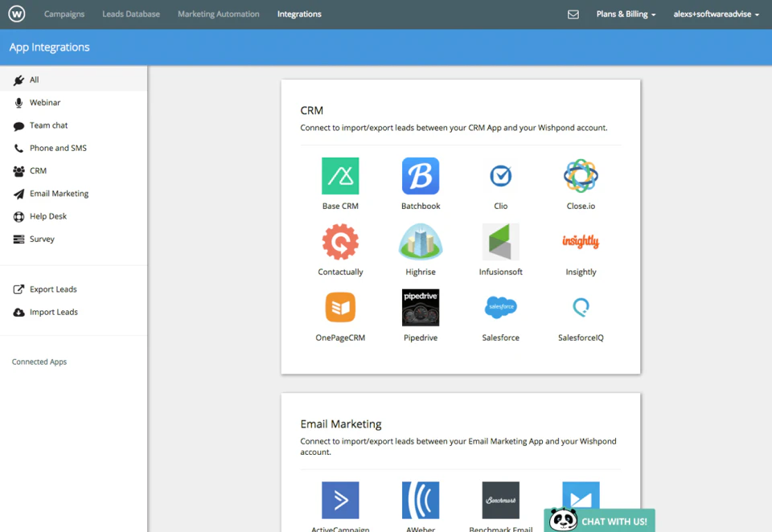Open the Leads Database section
The width and height of the screenshot is (772, 532).
pyautogui.click(x=130, y=14)
